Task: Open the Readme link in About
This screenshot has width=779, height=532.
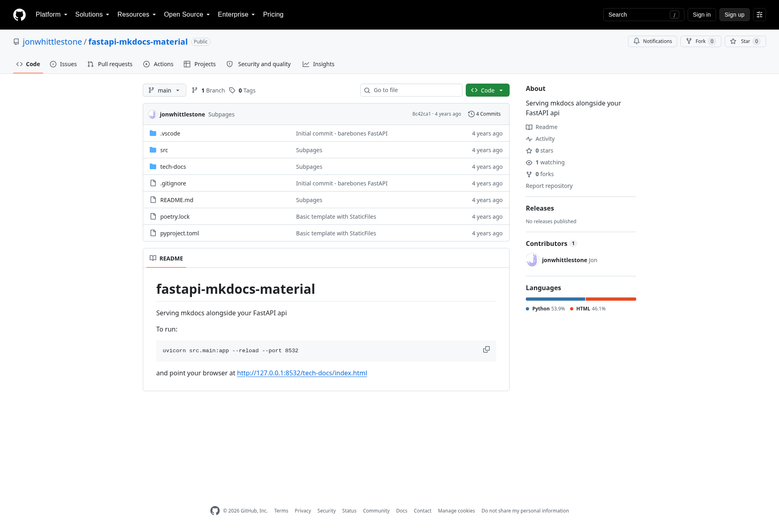Action: point(542,127)
